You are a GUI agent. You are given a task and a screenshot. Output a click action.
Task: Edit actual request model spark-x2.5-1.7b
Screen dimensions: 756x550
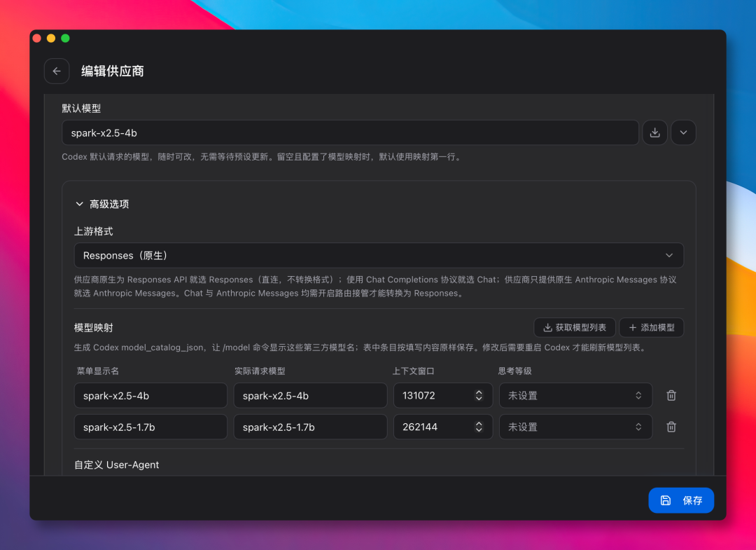tap(310, 427)
